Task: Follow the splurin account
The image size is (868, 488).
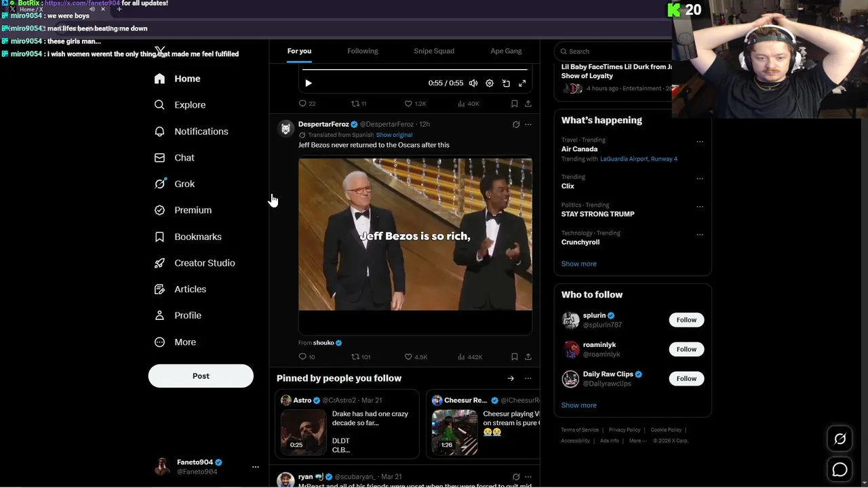Action: tap(686, 320)
